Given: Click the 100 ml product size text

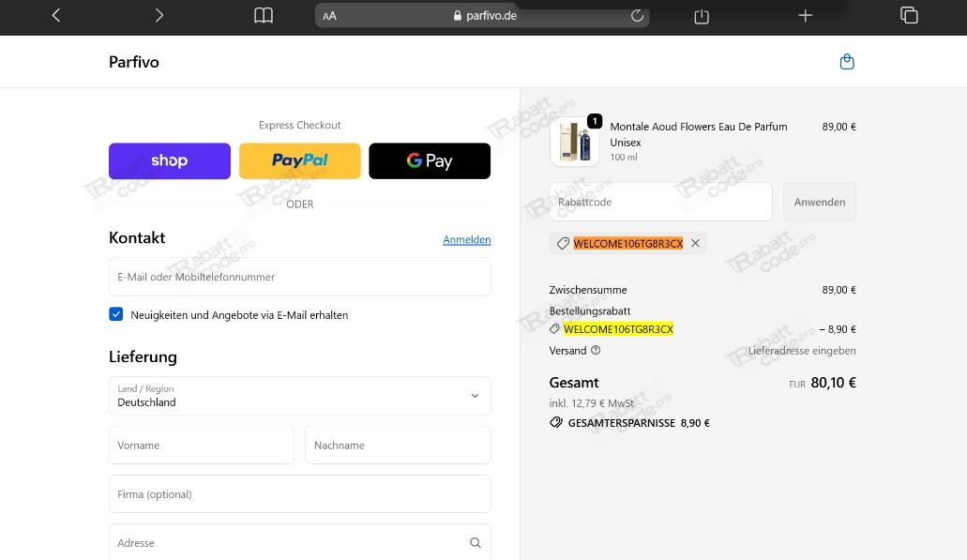Looking at the screenshot, I should (624, 158).
